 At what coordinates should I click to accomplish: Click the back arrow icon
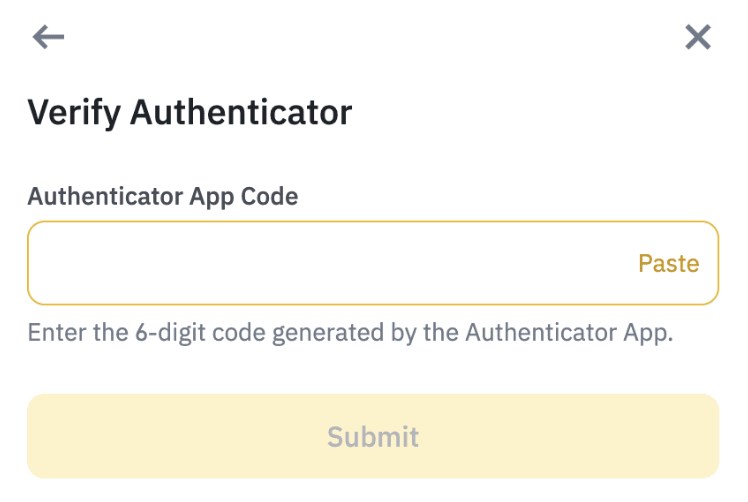tap(48, 38)
